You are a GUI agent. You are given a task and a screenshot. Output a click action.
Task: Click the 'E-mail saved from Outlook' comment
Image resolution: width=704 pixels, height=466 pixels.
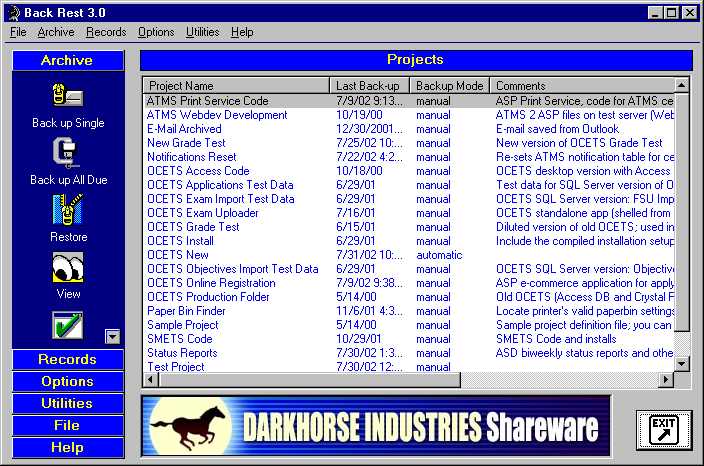coord(557,129)
